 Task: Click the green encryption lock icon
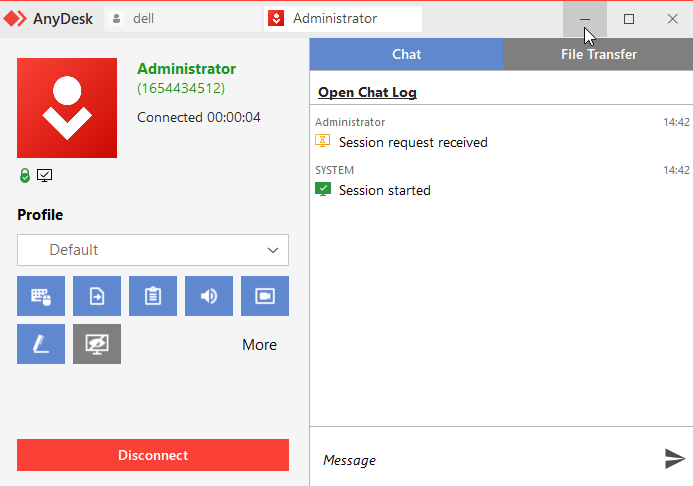[x=25, y=175]
